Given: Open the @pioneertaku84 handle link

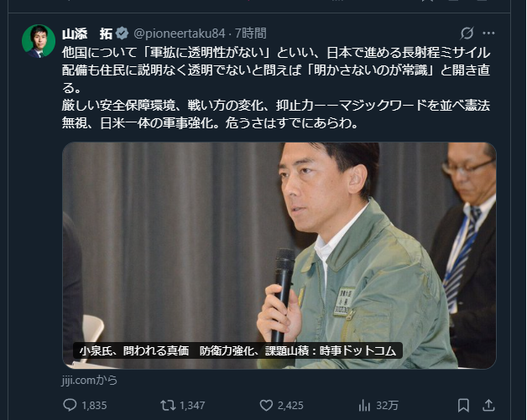Looking at the screenshot, I should 180,34.
